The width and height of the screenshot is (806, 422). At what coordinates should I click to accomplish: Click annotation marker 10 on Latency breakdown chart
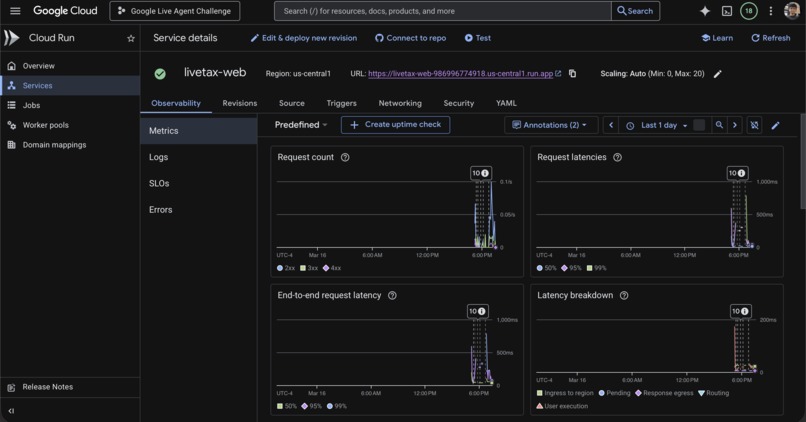click(x=741, y=311)
